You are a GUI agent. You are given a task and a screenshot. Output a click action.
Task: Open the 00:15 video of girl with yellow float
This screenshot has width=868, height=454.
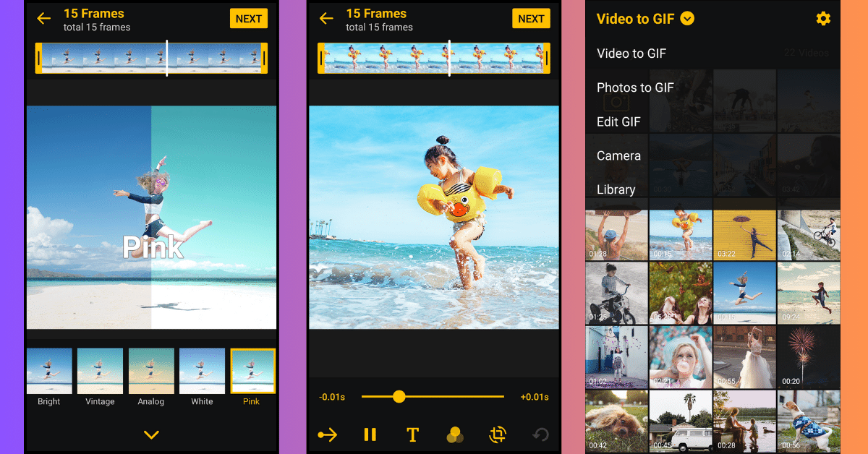coord(680,235)
